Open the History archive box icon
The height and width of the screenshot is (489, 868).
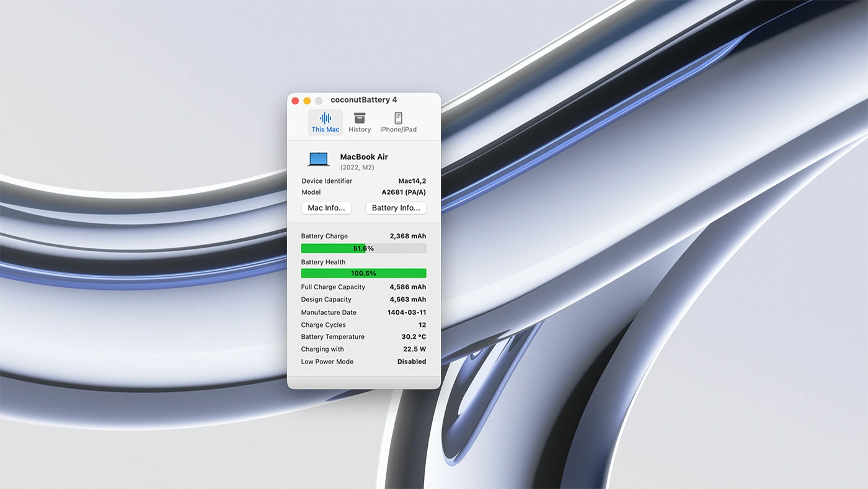click(360, 118)
